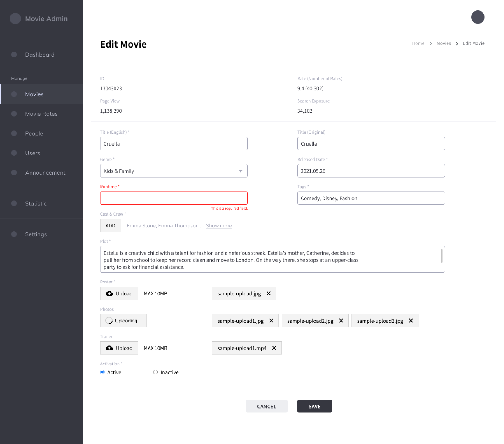Screen dimensions: 504x444
Task: Open Dashboard in the sidebar
Action: tap(41, 55)
